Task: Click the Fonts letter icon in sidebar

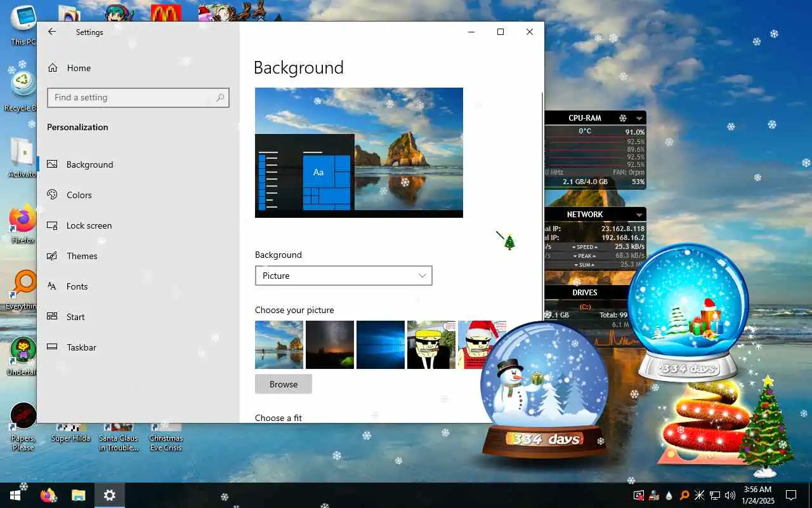Action: click(53, 286)
